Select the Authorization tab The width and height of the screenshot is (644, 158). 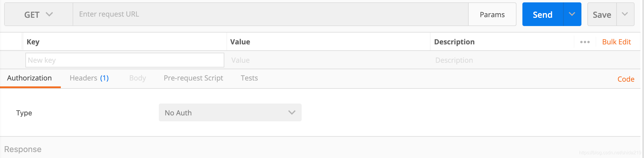click(x=30, y=78)
